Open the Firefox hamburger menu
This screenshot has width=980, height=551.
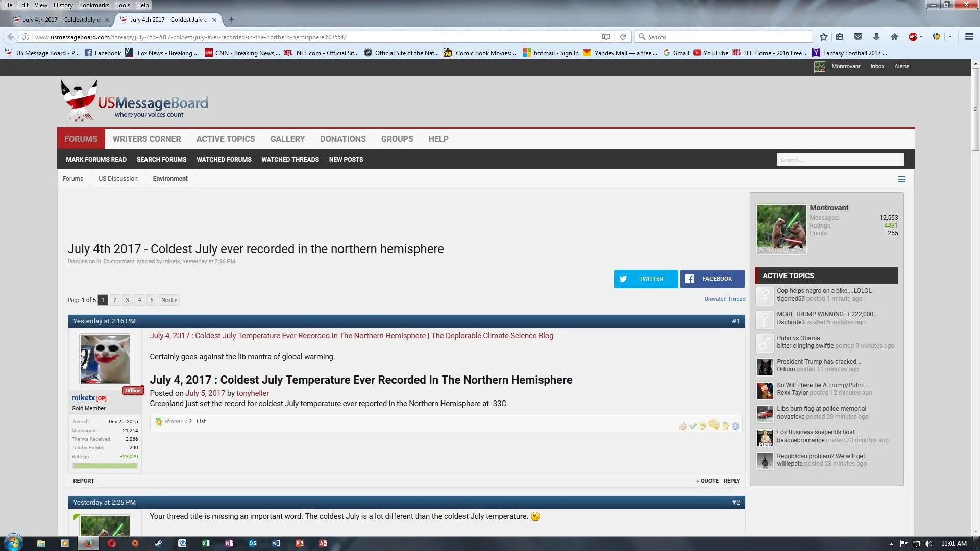tap(968, 36)
